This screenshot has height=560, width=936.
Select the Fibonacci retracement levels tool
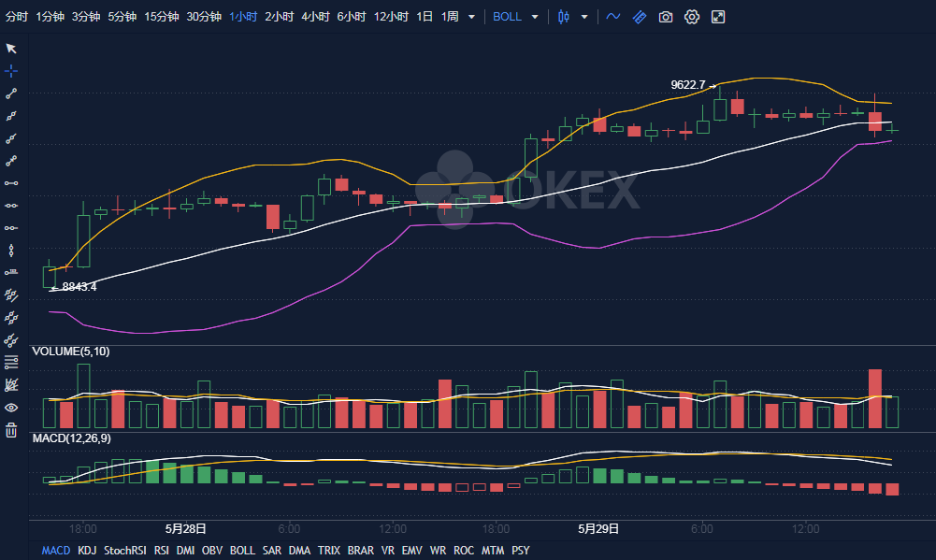10,363
